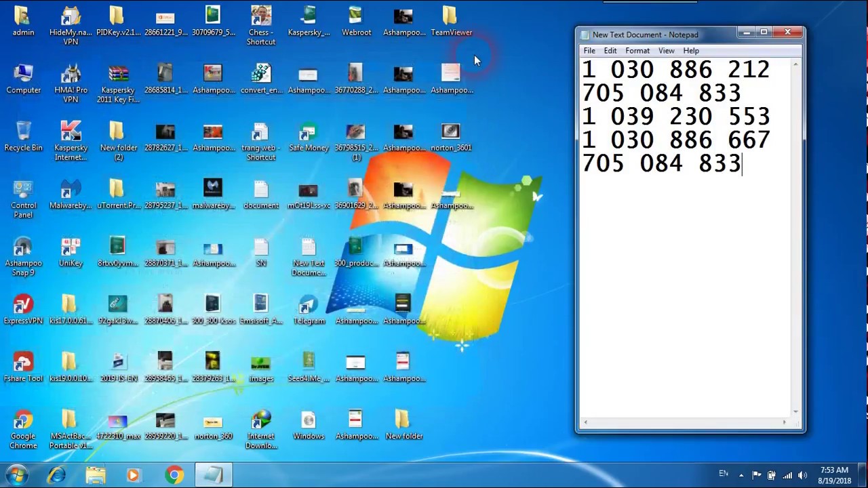The width and height of the screenshot is (868, 488).
Task: Select the Emsisoft_A... desktop icon
Action: (261, 309)
